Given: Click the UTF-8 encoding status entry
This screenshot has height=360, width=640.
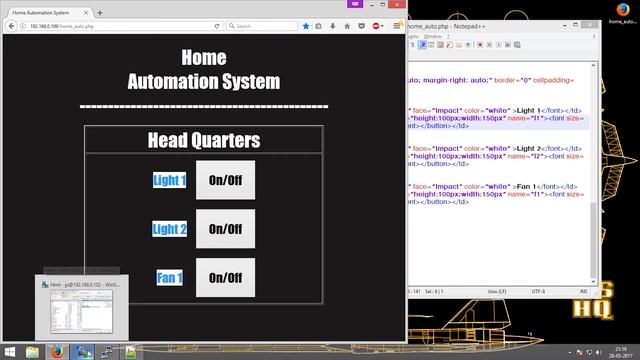Looking at the screenshot, I should [538, 291].
